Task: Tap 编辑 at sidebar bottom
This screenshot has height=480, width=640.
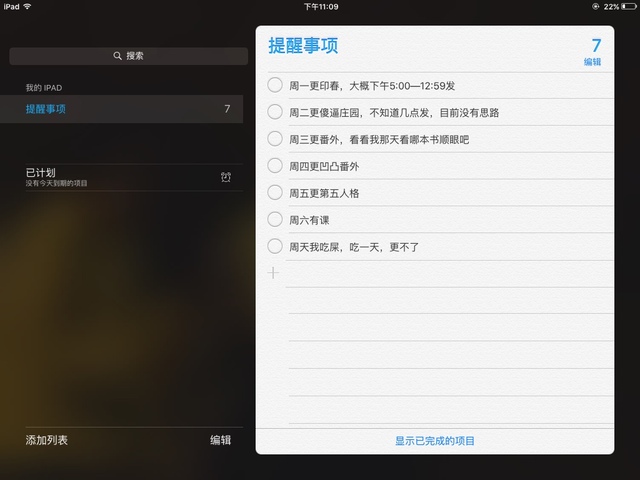Action: pyautogui.click(x=220, y=440)
